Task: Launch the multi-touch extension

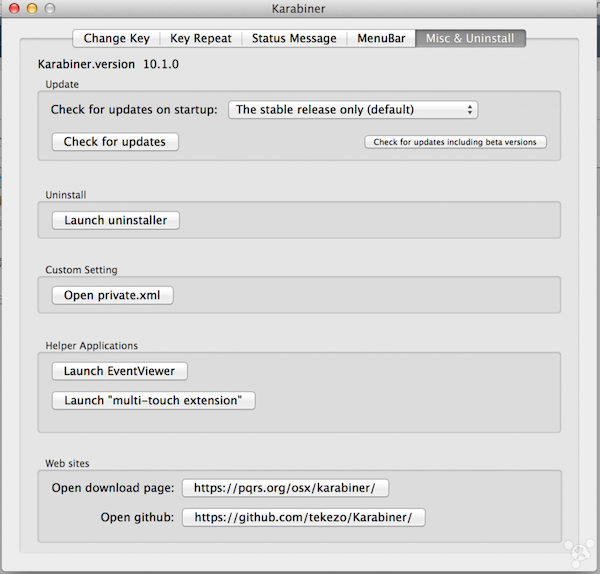Action: click(x=153, y=401)
